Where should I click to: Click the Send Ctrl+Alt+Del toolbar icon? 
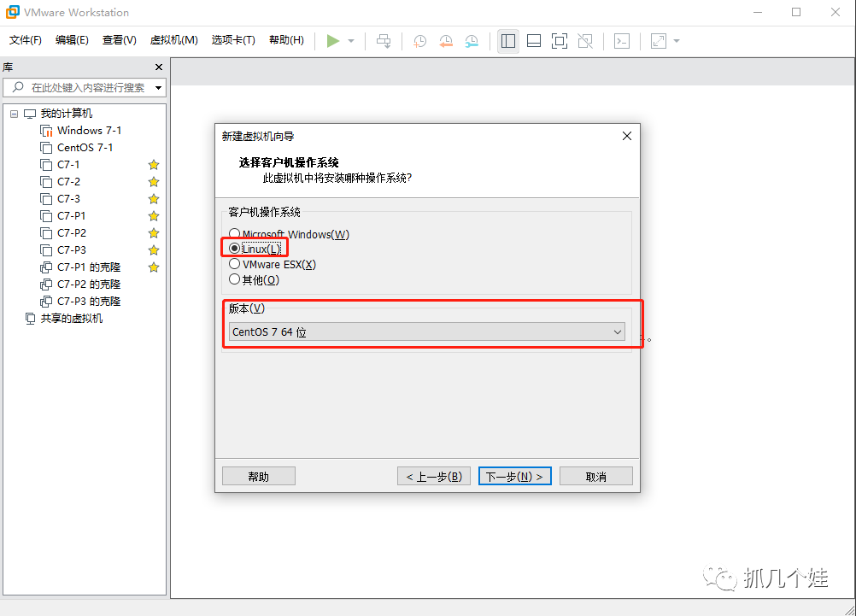(x=384, y=41)
